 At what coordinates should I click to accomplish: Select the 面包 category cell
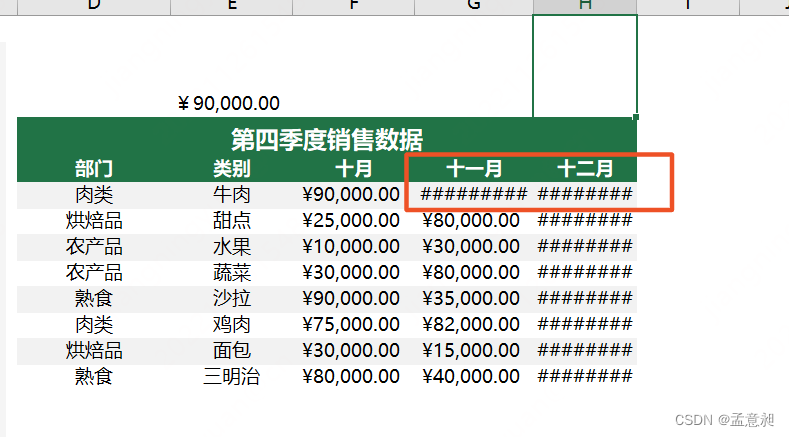pyautogui.click(x=231, y=351)
